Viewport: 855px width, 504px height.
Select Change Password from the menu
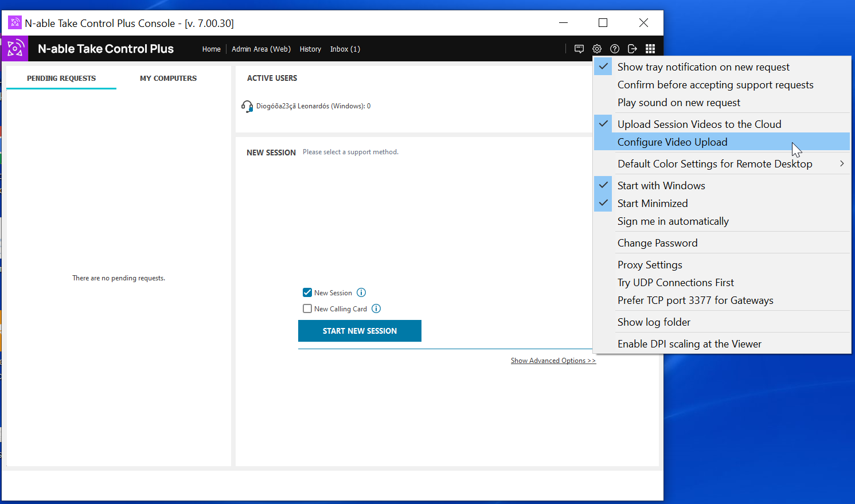(x=657, y=243)
